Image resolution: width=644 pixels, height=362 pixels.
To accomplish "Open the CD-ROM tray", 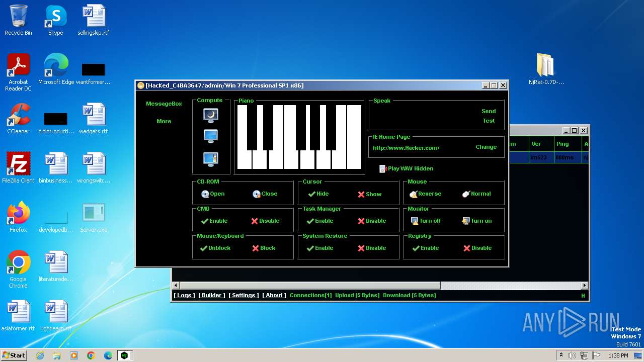I will click(x=213, y=194).
